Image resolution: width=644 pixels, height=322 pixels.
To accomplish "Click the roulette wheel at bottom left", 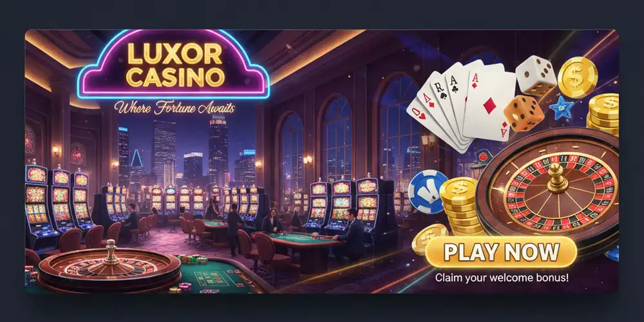I will [109, 268].
